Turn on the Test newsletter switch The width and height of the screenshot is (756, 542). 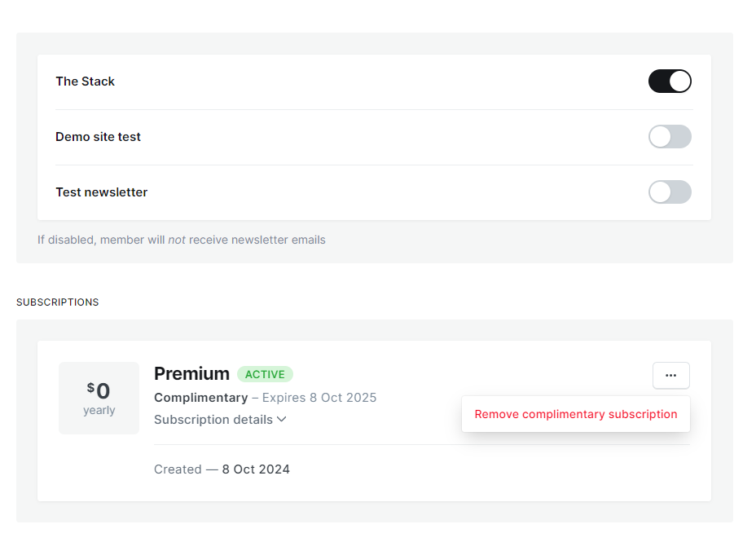[x=670, y=192]
